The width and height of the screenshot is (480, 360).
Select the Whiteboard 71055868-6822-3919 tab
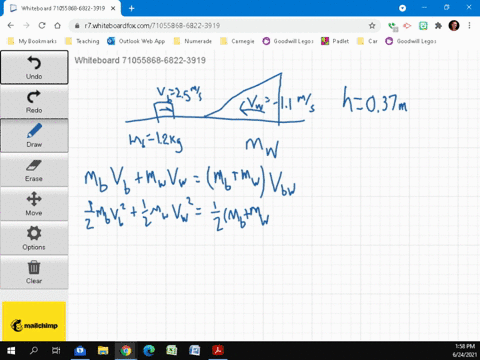[63, 8]
